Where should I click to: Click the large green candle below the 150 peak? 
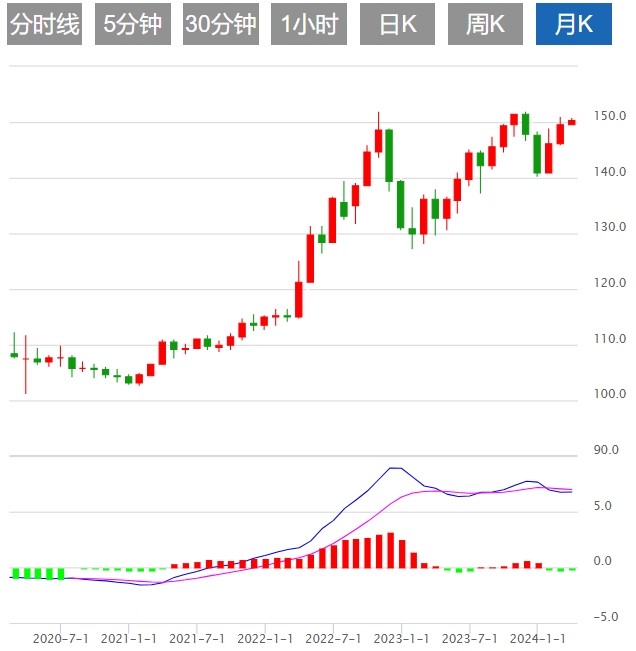[389, 155]
